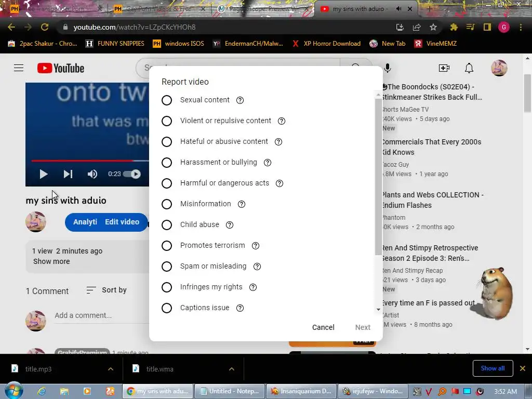
Task: Click the help icon beside Misinformation
Action: 241,204
